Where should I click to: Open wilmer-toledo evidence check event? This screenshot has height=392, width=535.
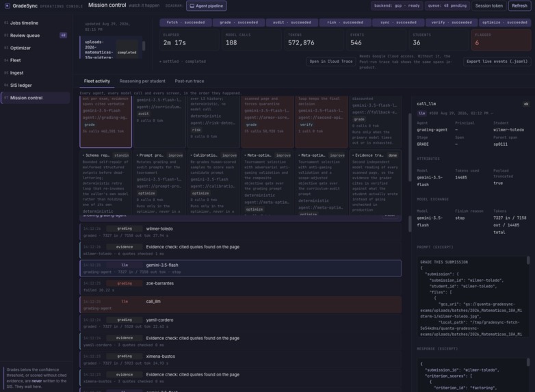coord(241,250)
